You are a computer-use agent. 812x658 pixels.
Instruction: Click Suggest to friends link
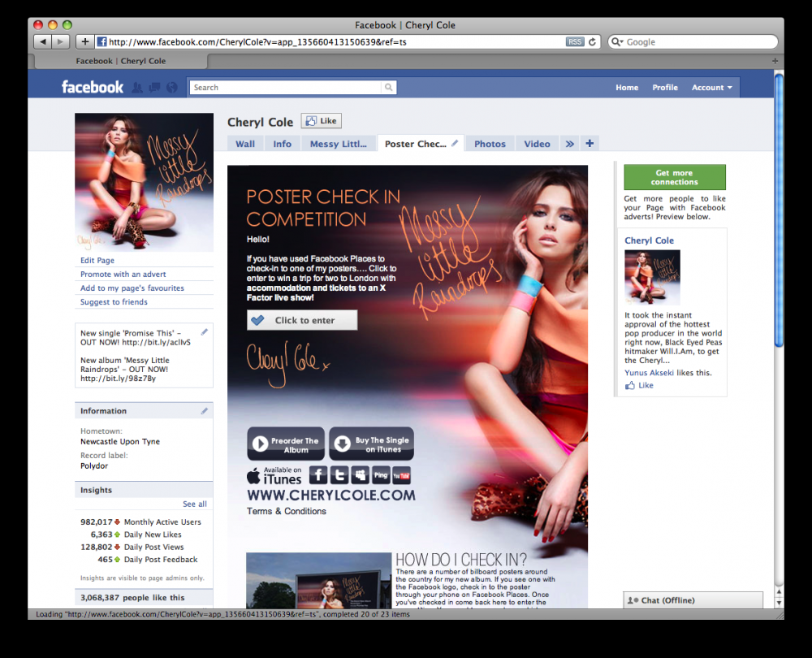click(114, 302)
